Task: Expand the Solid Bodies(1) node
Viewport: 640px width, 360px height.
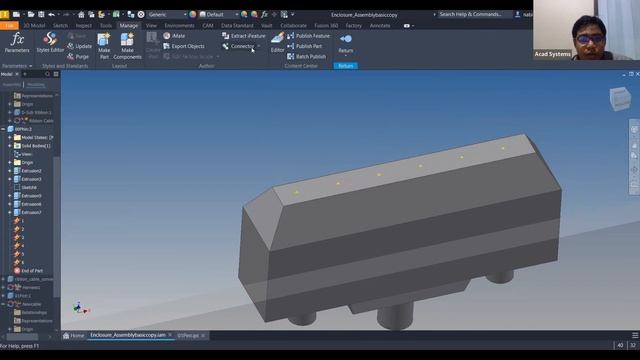Action: [x=10, y=146]
